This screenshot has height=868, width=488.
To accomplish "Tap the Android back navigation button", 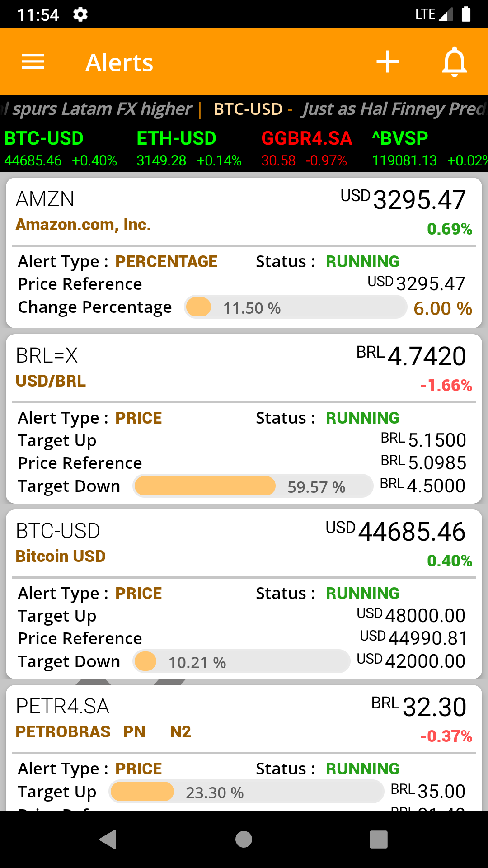I will (108, 840).
